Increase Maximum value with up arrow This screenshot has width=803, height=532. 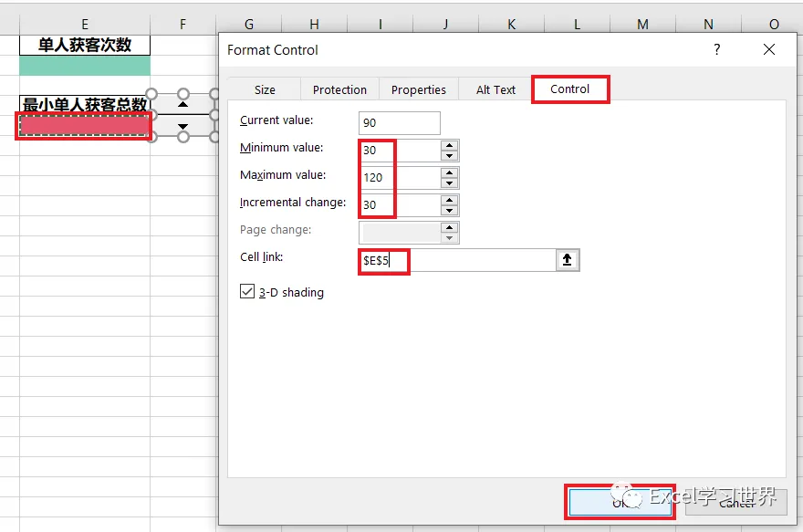point(449,172)
